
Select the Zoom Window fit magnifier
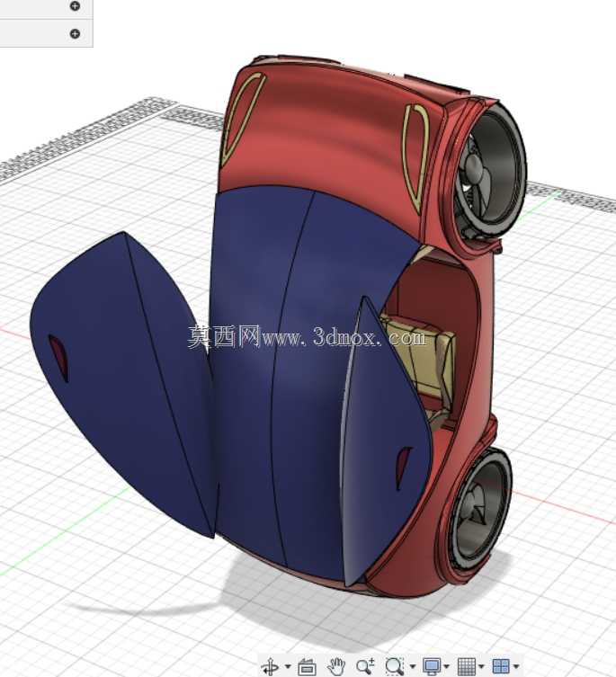click(394, 666)
